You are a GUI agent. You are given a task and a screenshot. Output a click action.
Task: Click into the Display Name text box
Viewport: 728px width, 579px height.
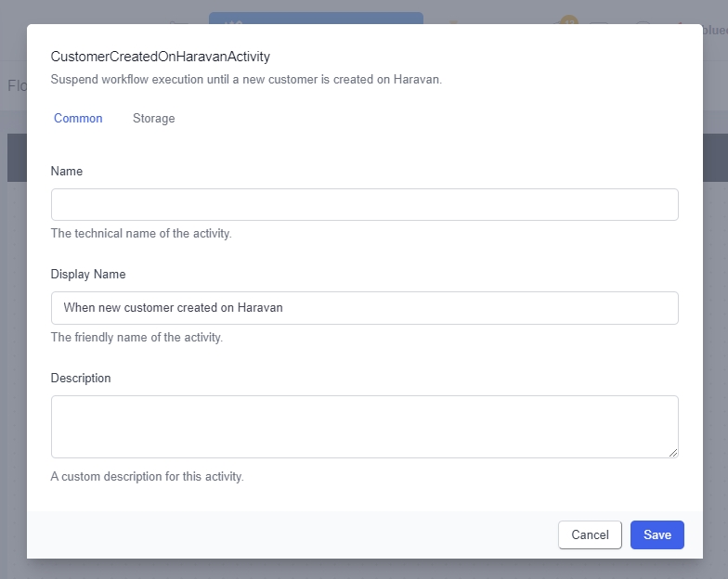click(364, 308)
